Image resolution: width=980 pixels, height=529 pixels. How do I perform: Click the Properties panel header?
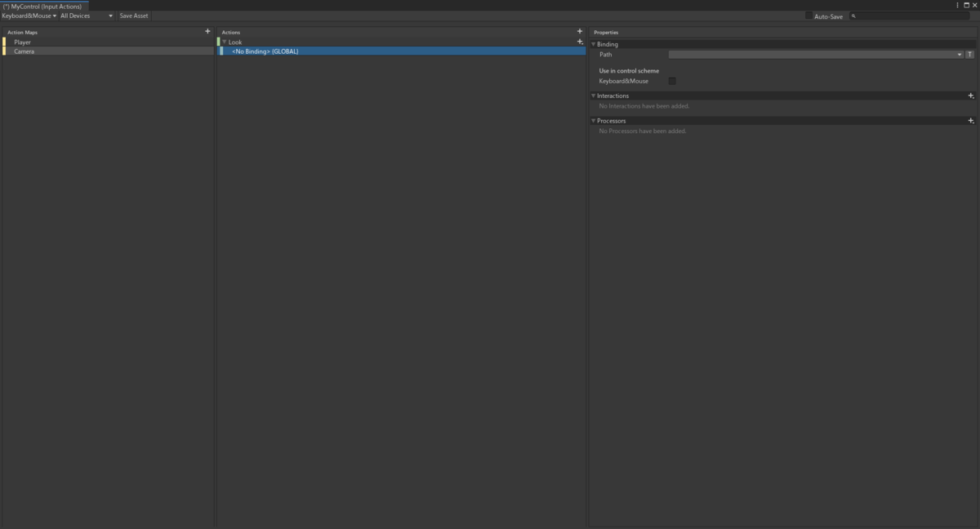click(x=606, y=32)
